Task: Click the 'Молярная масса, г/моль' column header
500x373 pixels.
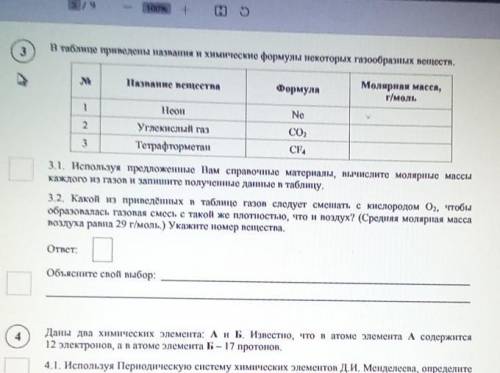Action: pos(401,91)
